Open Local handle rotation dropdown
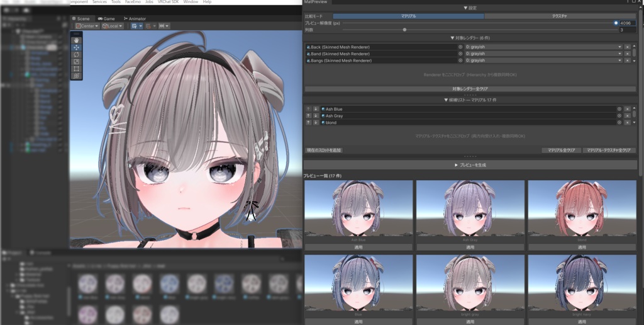 click(113, 26)
